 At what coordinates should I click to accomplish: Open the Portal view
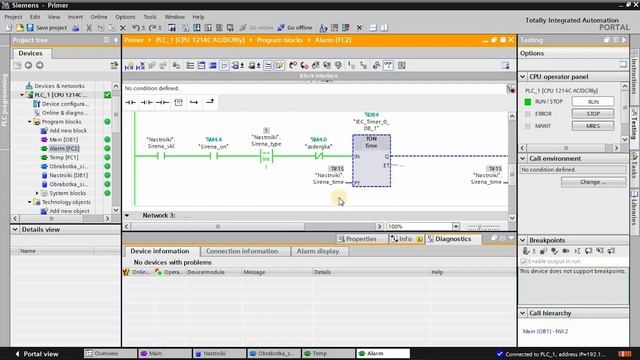pos(37,354)
